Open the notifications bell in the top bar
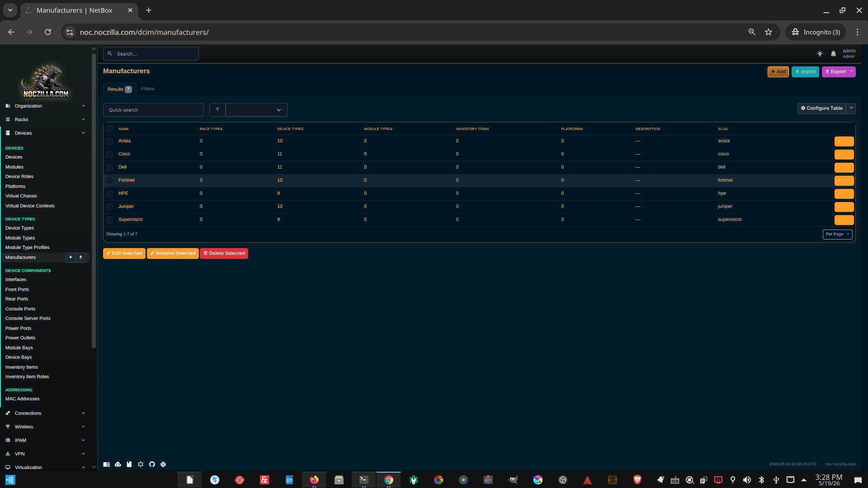This screenshot has height=488, width=868. pos(833,54)
